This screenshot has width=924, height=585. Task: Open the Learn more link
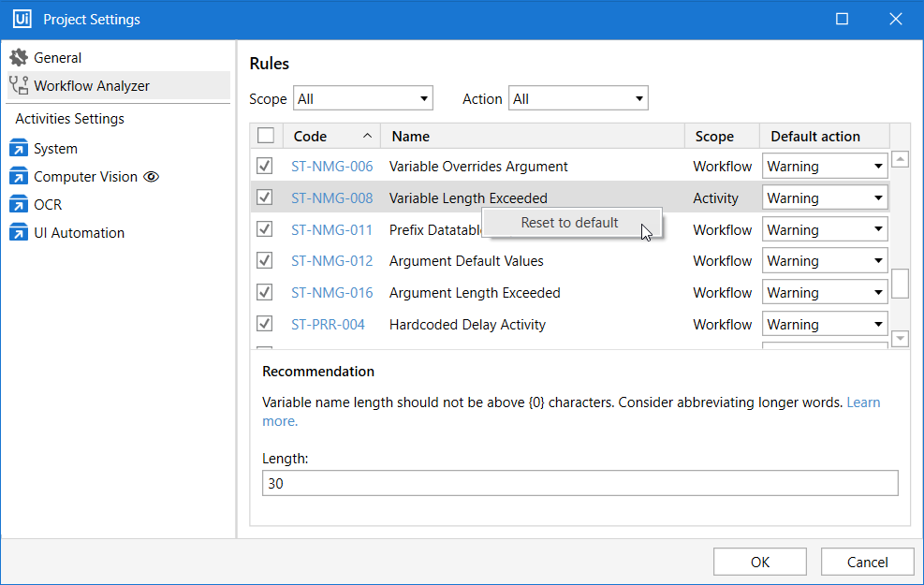(862, 402)
